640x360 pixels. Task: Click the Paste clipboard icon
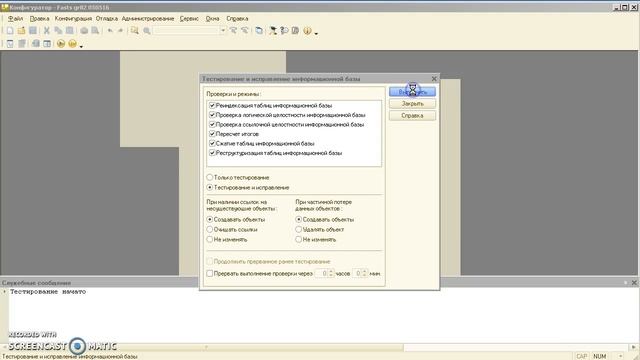pyautogui.click(x=70, y=31)
